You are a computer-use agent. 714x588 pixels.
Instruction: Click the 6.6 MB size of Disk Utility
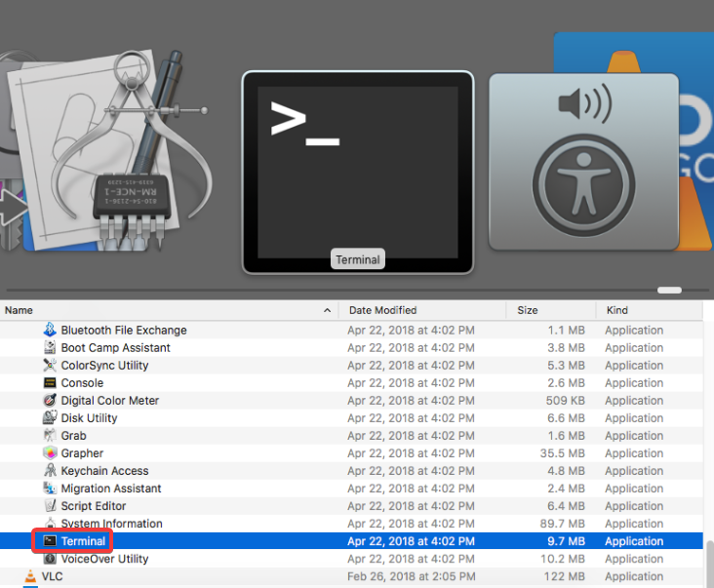[566, 417]
